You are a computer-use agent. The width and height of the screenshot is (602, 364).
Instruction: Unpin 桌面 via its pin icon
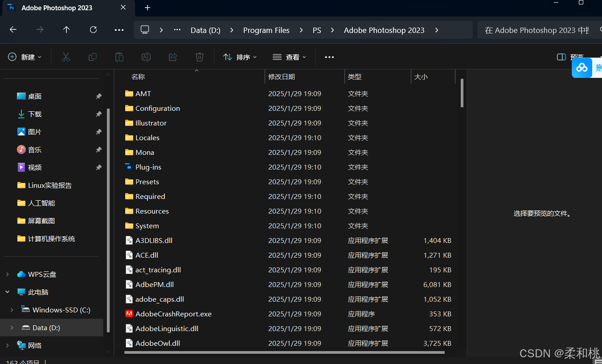pyautogui.click(x=98, y=96)
